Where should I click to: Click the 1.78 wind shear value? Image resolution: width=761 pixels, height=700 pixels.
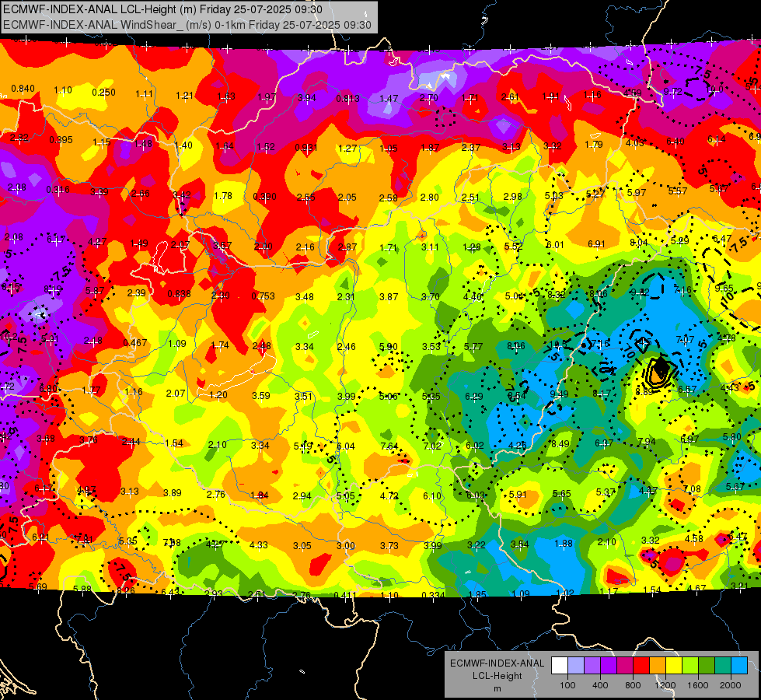223,196
